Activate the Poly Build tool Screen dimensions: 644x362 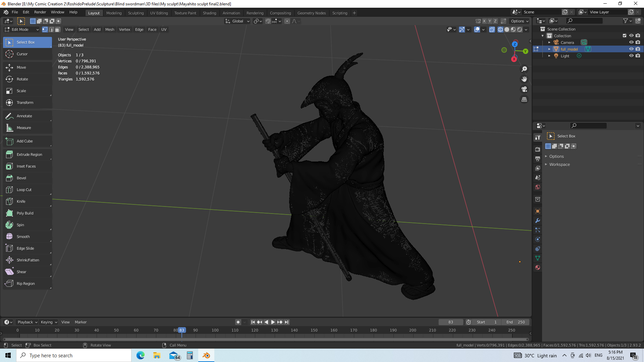pyautogui.click(x=28, y=213)
